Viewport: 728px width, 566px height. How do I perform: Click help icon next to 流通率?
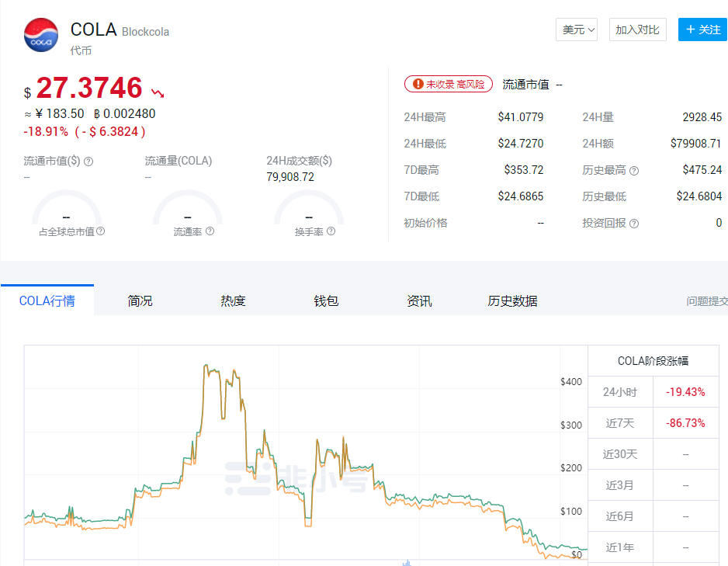click(210, 231)
